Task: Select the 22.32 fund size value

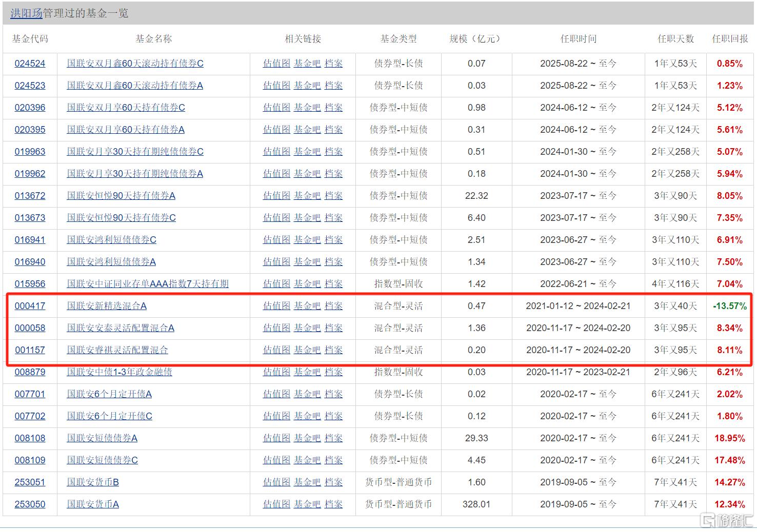Action: 476,196
